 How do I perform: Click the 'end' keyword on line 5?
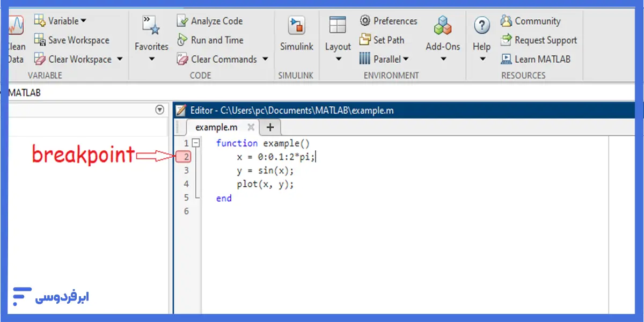click(x=224, y=198)
